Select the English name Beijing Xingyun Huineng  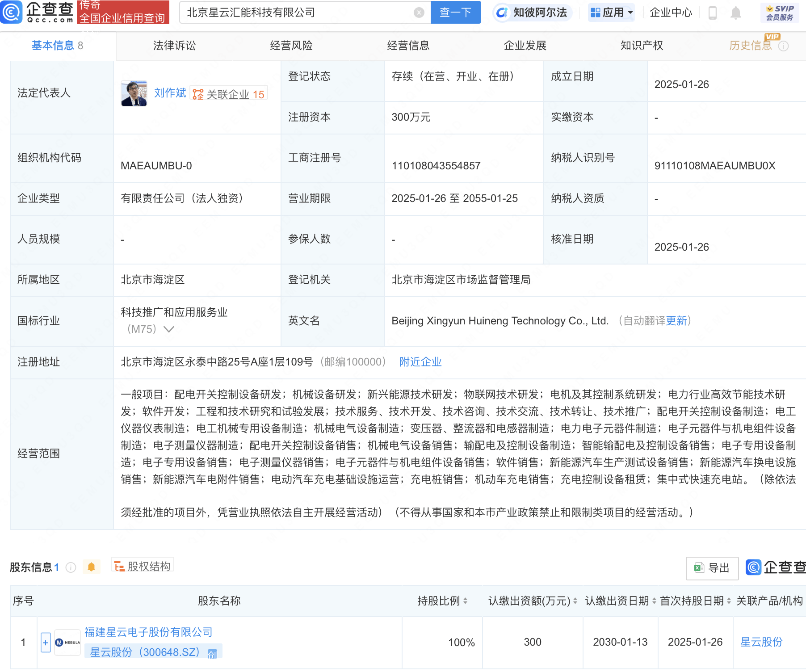pyautogui.click(x=500, y=321)
